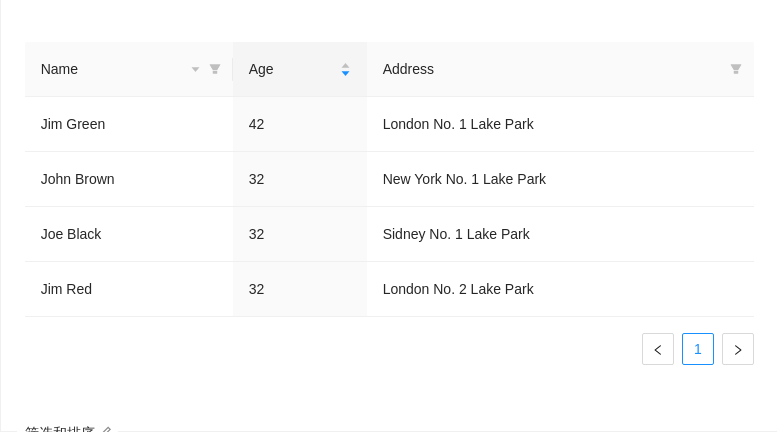Select the John Brown name cell

click(x=78, y=179)
